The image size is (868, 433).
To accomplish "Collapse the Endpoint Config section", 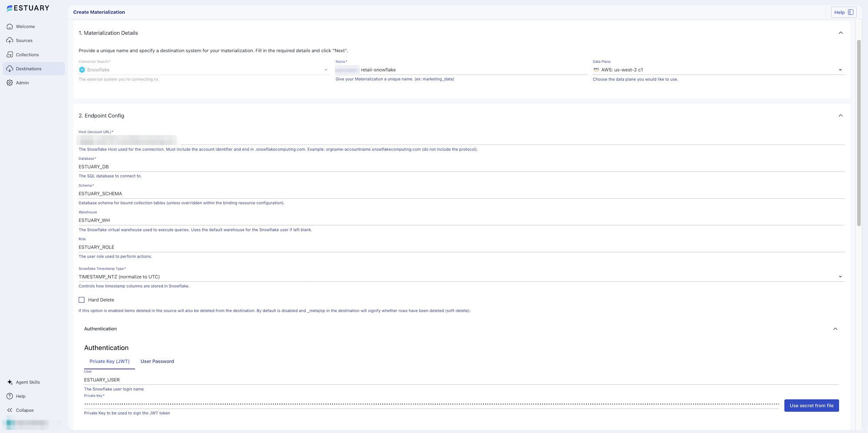I will pyautogui.click(x=841, y=115).
